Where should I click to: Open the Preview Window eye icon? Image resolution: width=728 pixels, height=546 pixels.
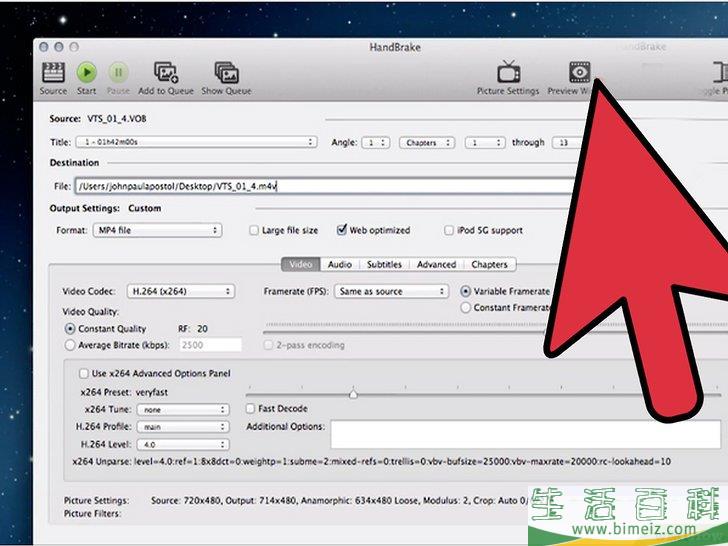coord(579,72)
